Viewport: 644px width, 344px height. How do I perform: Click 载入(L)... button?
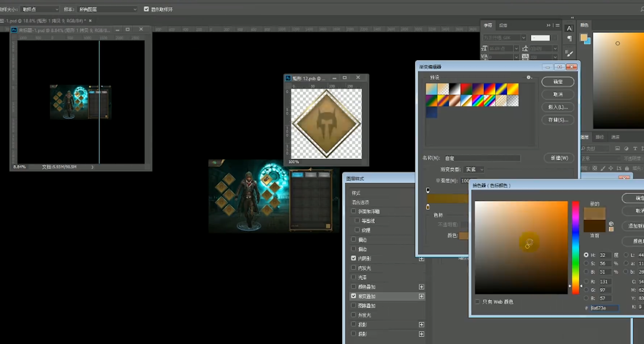point(558,107)
